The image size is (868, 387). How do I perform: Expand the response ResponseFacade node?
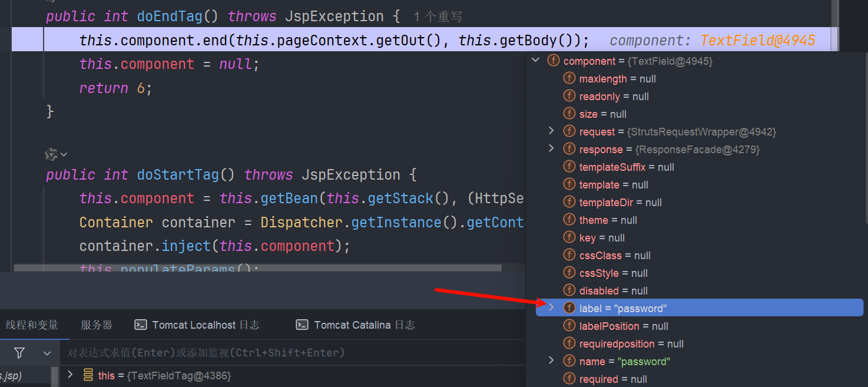[551, 149]
